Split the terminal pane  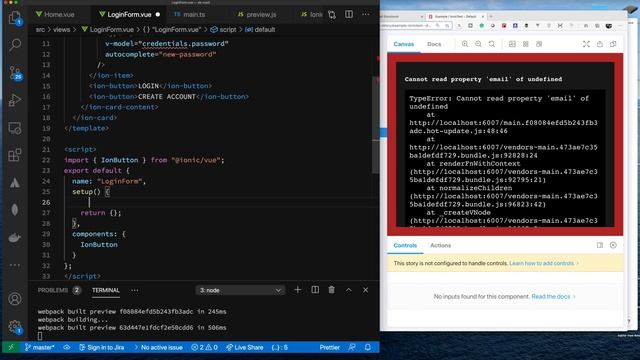point(315,290)
